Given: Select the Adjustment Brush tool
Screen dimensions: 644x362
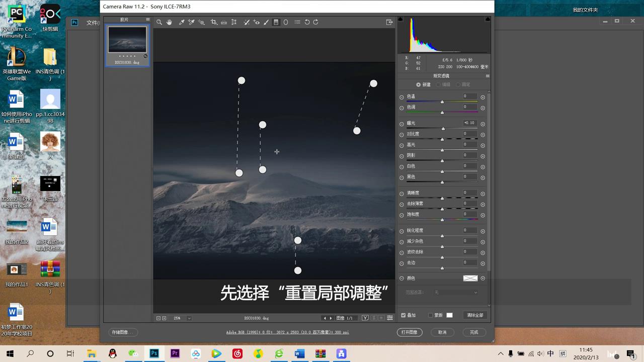Looking at the screenshot, I should pos(266,22).
